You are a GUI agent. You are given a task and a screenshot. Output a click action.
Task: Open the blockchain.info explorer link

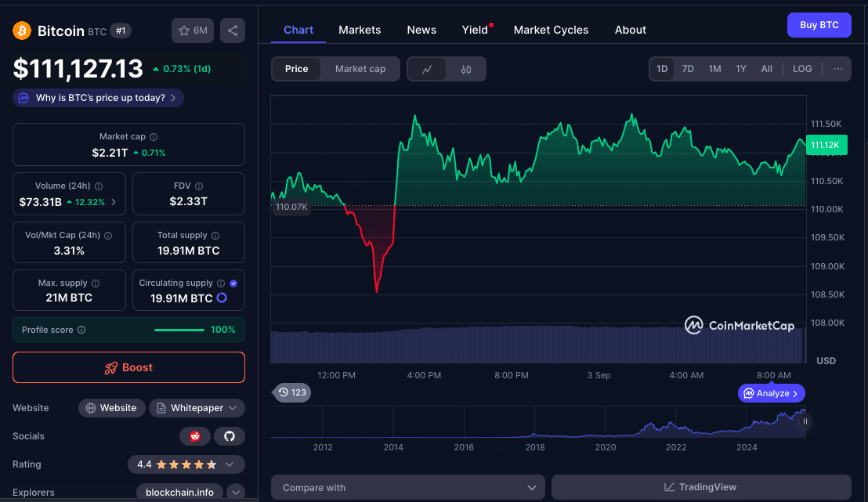click(179, 492)
